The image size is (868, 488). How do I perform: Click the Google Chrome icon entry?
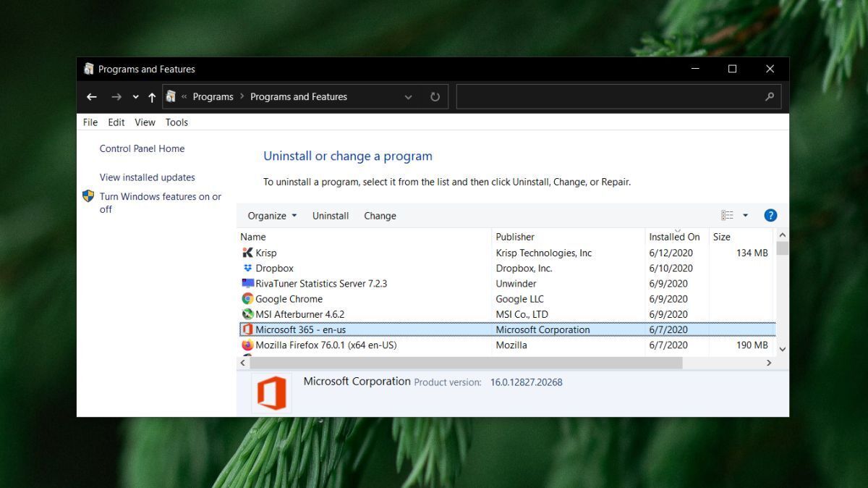point(247,299)
